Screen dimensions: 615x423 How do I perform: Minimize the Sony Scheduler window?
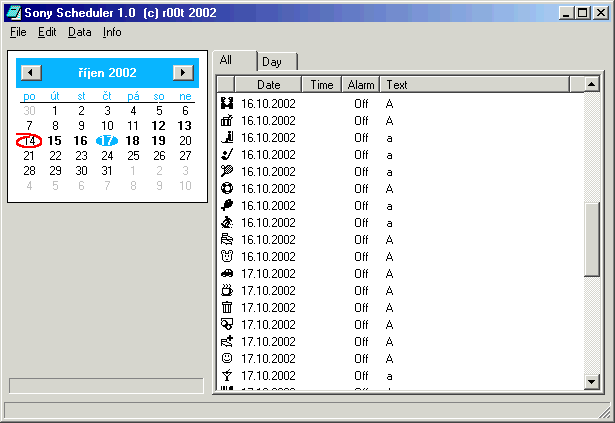(x=567, y=13)
